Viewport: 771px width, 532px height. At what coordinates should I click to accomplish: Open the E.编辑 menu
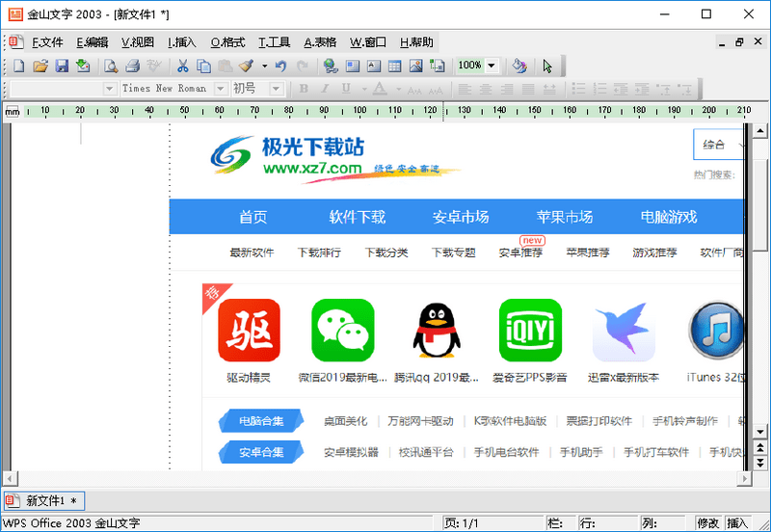tap(92, 42)
